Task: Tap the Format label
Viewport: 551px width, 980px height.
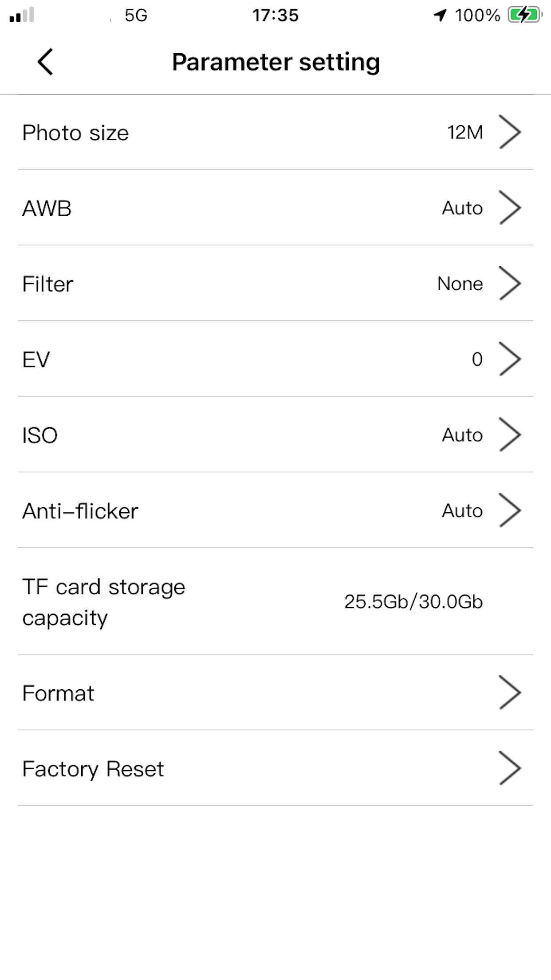Action: [58, 693]
